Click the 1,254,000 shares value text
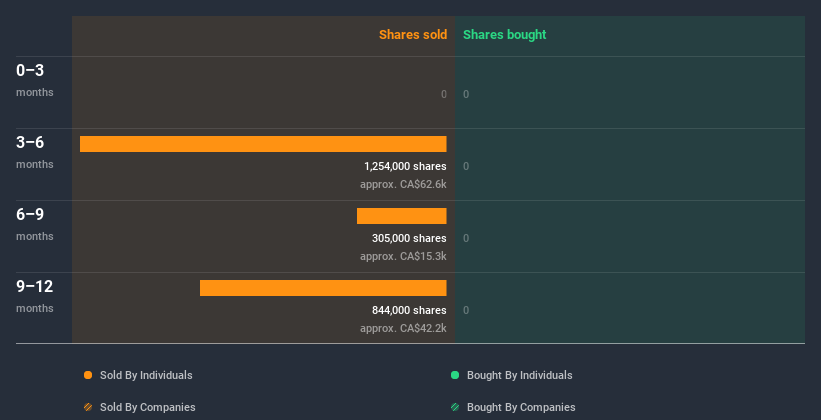This screenshot has height=420, width=821. pyautogui.click(x=405, y=166)
